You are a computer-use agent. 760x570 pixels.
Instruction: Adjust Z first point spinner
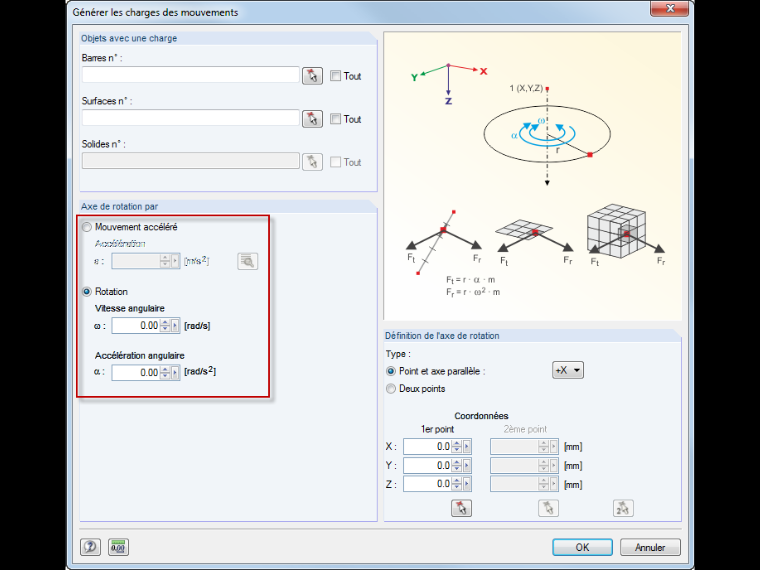coord(457,484)
